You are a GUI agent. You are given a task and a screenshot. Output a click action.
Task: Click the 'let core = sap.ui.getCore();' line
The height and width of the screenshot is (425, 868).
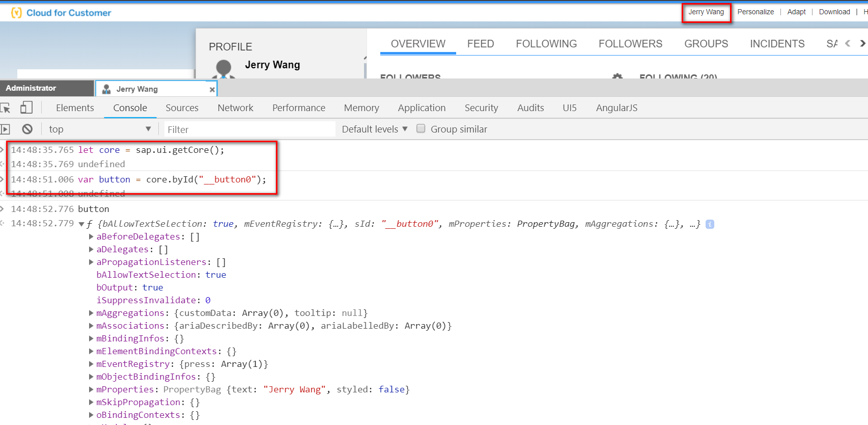[x=151, y=150]
